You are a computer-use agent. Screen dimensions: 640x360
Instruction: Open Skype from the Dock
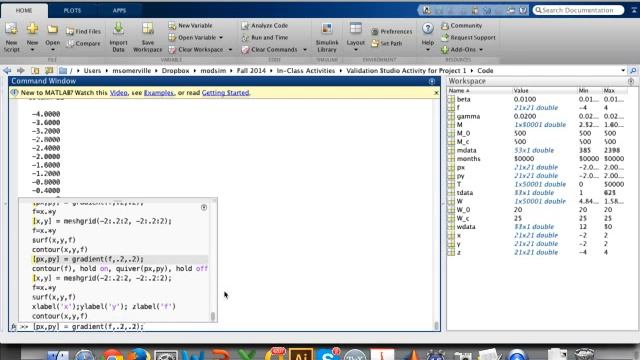(x=328, y=354)
